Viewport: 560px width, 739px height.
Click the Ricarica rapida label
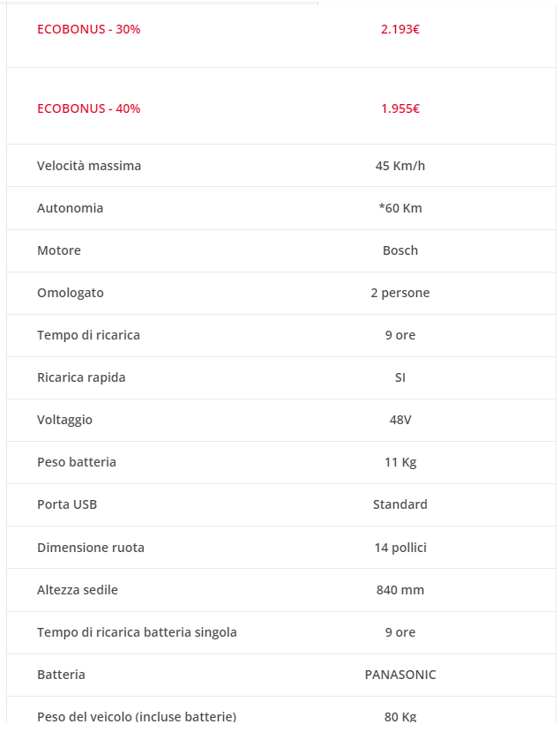[x=81, y=377]
